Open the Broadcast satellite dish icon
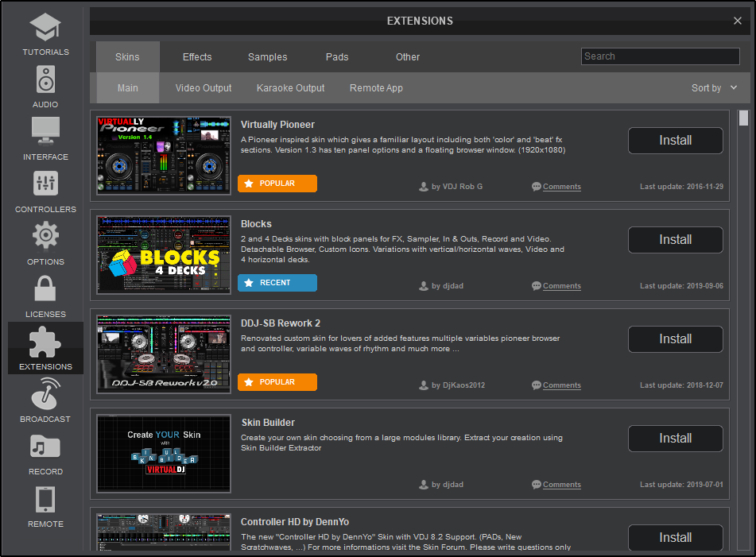The height and width of the screenshot is (557, 756). tap(45, 394)
